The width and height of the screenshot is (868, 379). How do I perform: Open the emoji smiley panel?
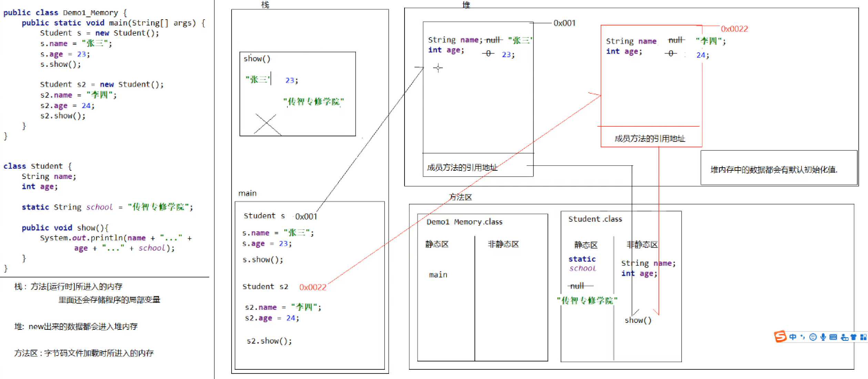click(x=813, y=337)
